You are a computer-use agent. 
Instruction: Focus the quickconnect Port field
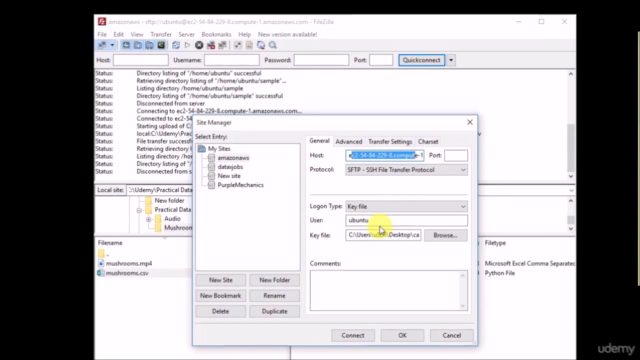(x=381, y=60)
